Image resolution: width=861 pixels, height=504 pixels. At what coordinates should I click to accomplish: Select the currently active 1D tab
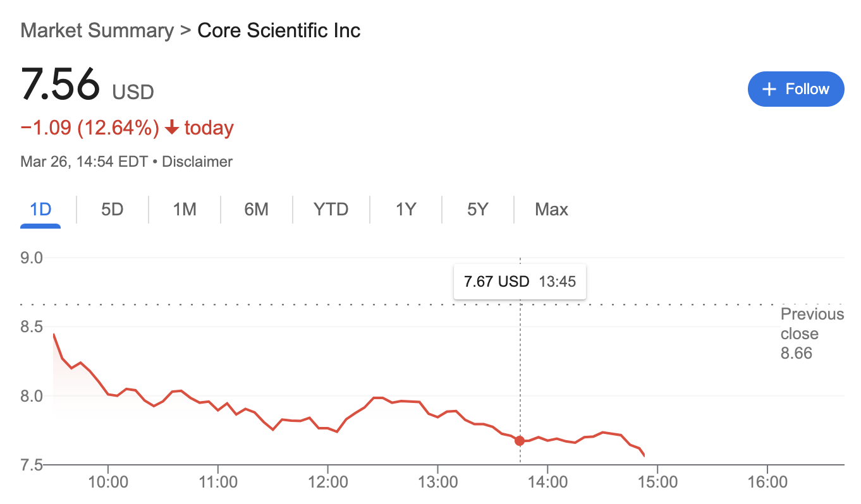coord(40,209)
